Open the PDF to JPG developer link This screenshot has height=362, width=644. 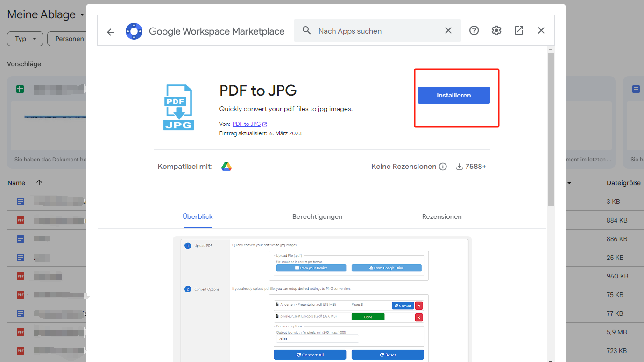pyautogui.click(x=247, y=124)
